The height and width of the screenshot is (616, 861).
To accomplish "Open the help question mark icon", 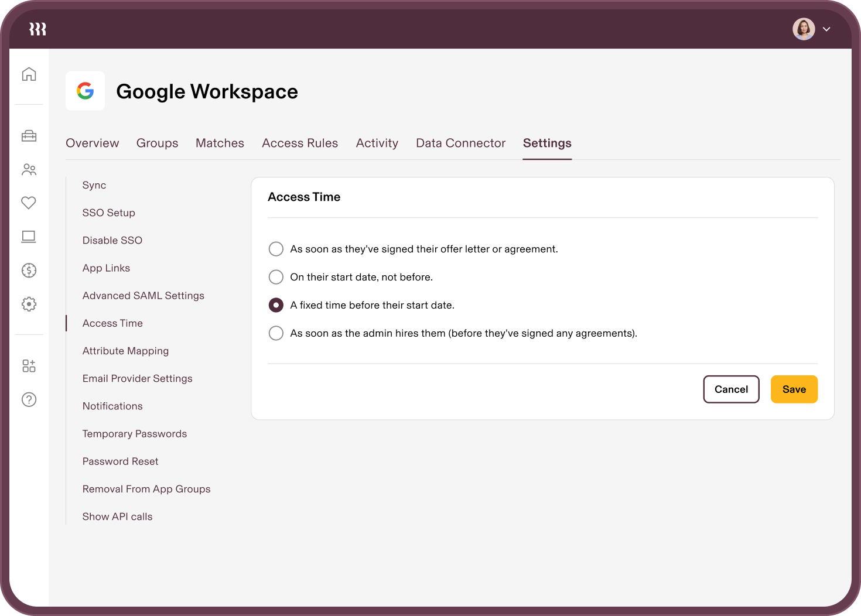I will point(29,399).
